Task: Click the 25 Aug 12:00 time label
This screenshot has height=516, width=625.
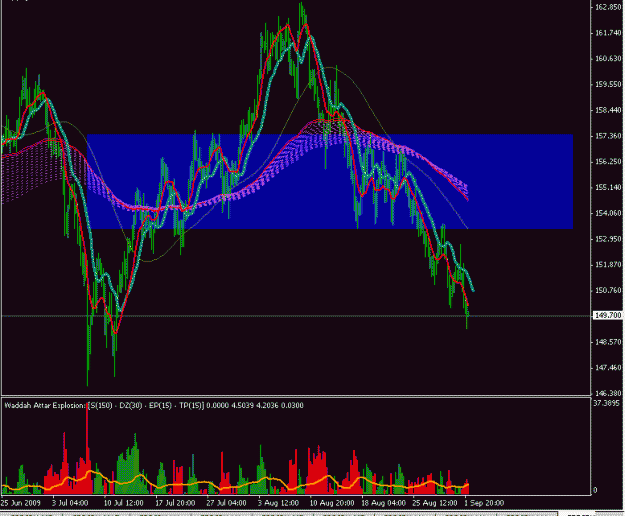Action: pos(435,503)
